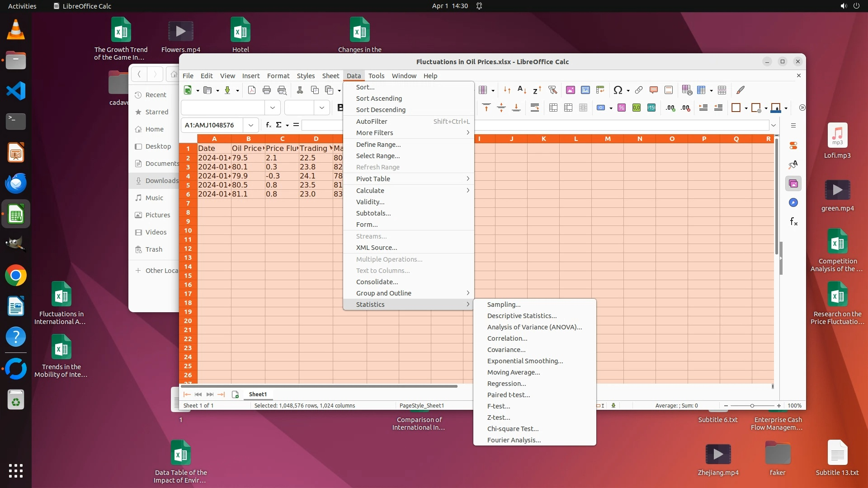This screenshot has height=488, width=868.
Task: Toggle AutoFilter in Data menu
Action: coord(371,121)
